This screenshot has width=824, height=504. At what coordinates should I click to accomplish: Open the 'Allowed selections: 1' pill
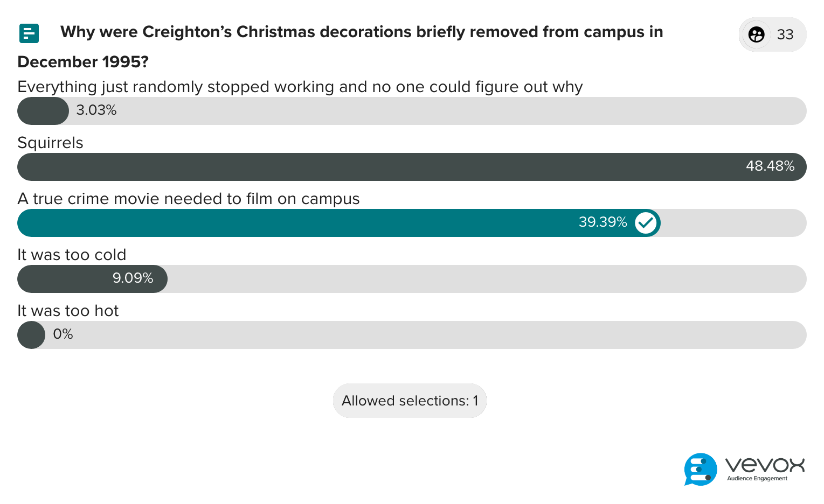pos(410,401)
